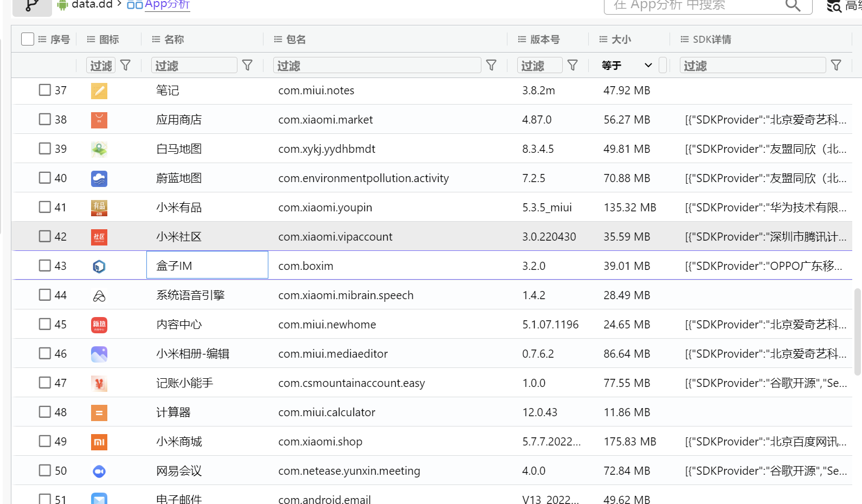Click package name com.netease.yunxin.meeting
The width and height of the screenshot is (862, 504).
(349, 471)
